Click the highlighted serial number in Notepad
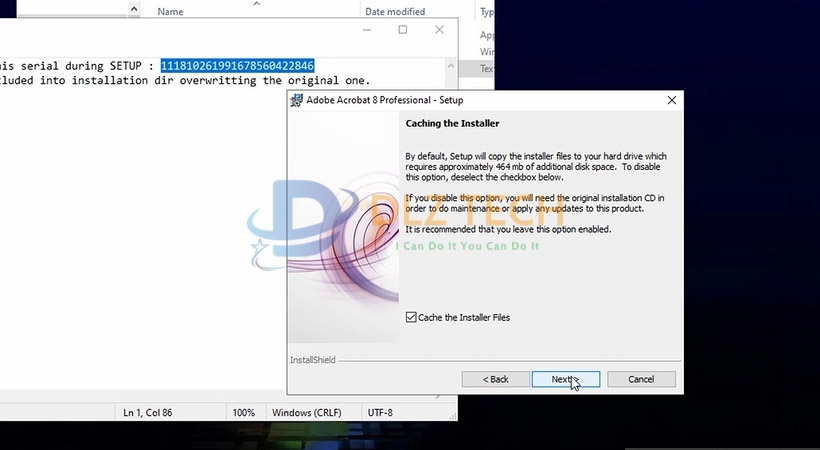820x450 pixels. (x=237, y=66)
